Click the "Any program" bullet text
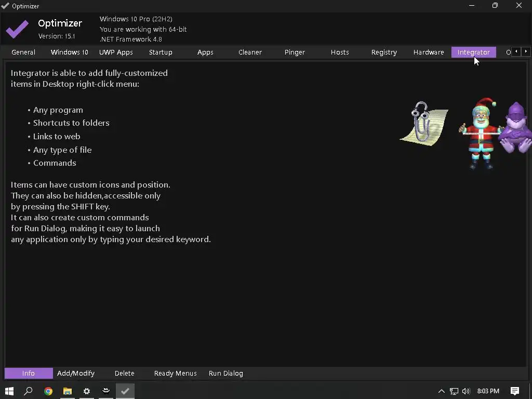The width and height of the screenshot is (532, 399). (x=58, y=110)
